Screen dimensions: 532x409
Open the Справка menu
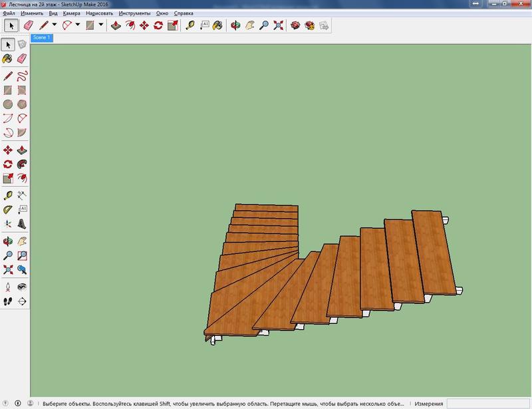tap(184, 13)
